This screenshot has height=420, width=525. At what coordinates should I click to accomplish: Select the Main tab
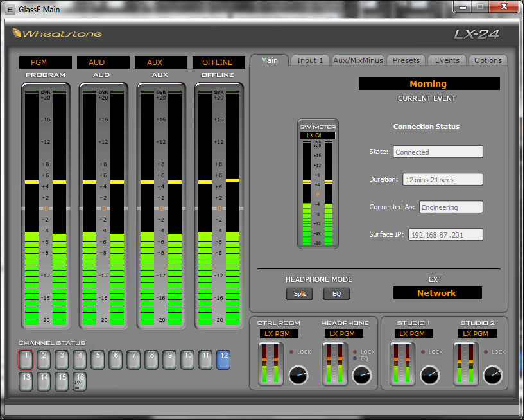(x=269, y=60)
